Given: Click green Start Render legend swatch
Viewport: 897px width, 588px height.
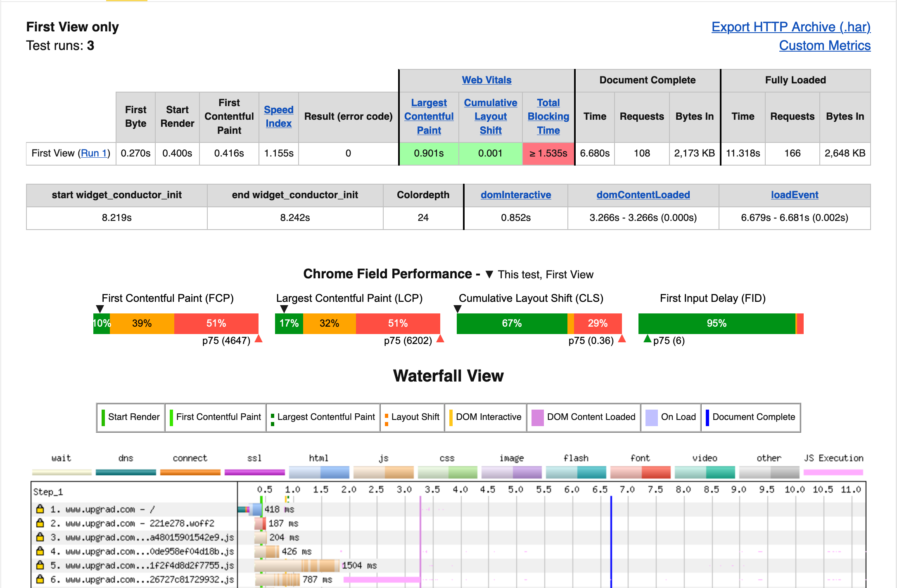Looking at the screenshot, I should (103, 417).
